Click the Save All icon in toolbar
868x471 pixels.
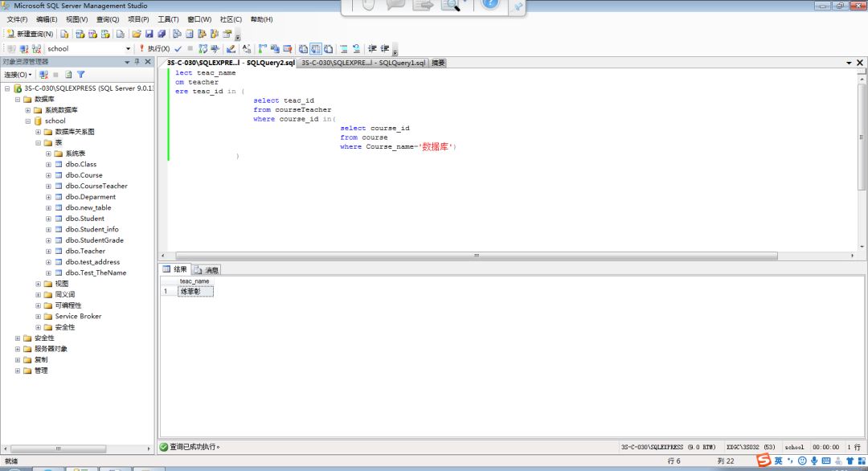(162, 34)
